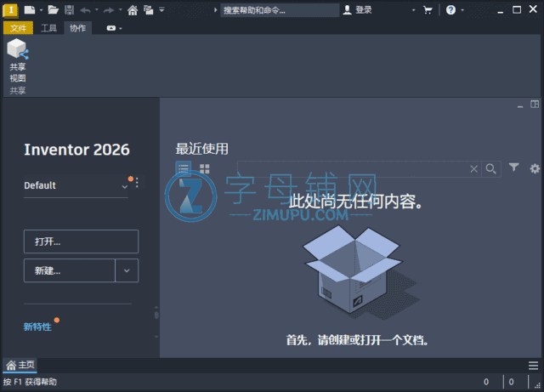Open the shopping cart icon
This screenshot has width=544, height=392.
coord(428,10)
